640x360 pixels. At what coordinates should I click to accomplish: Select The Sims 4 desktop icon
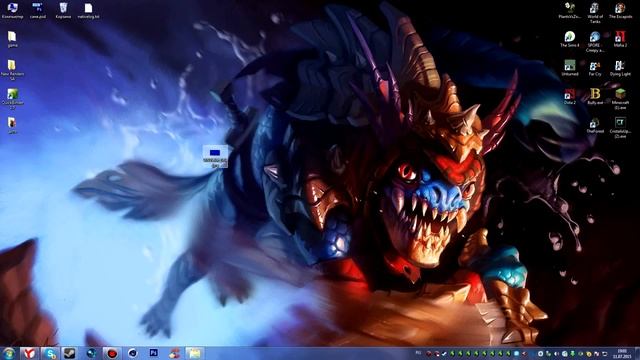tap(570, 39)
